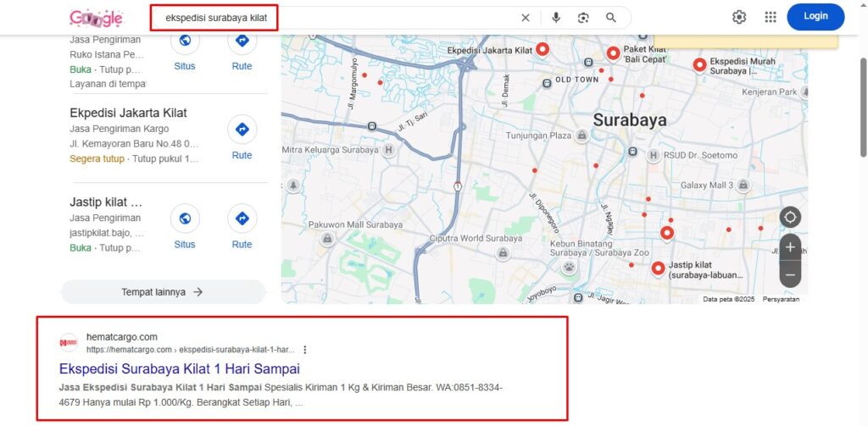Click Situs icon for Jastip kilat
The height and width of the screenshot is (426, 868).
point(185,219)
